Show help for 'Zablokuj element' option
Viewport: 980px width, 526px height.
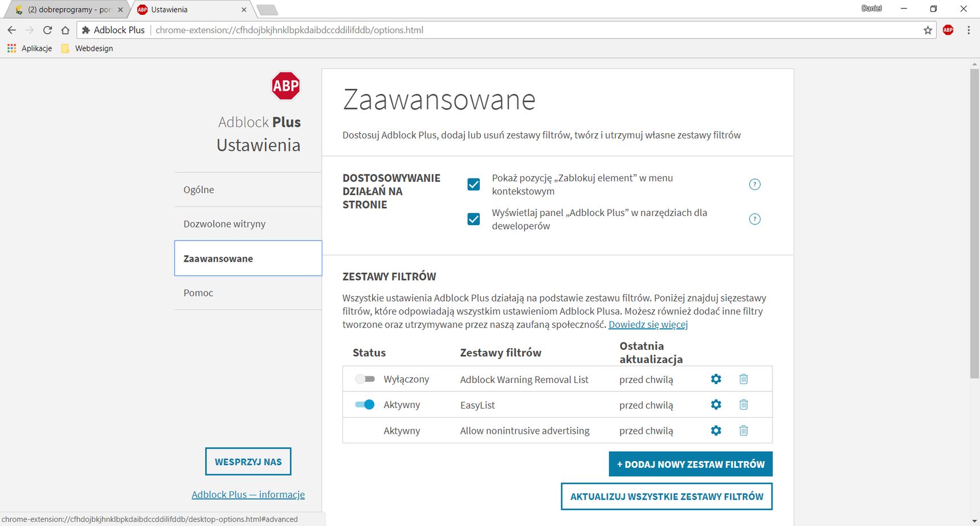[754, 184]
